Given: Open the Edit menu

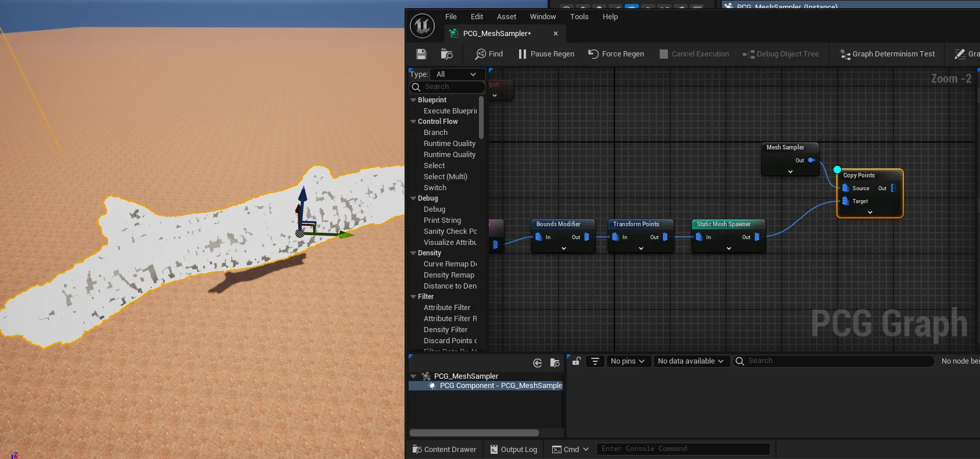Looking at the screenshot, I should pos(477,17).
